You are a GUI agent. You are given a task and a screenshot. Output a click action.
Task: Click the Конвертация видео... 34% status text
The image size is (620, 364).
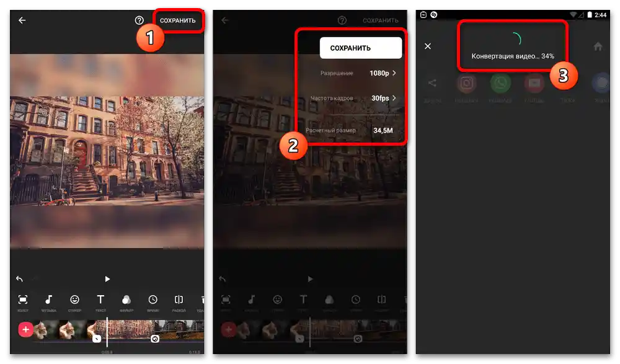(x=513, y=56)
